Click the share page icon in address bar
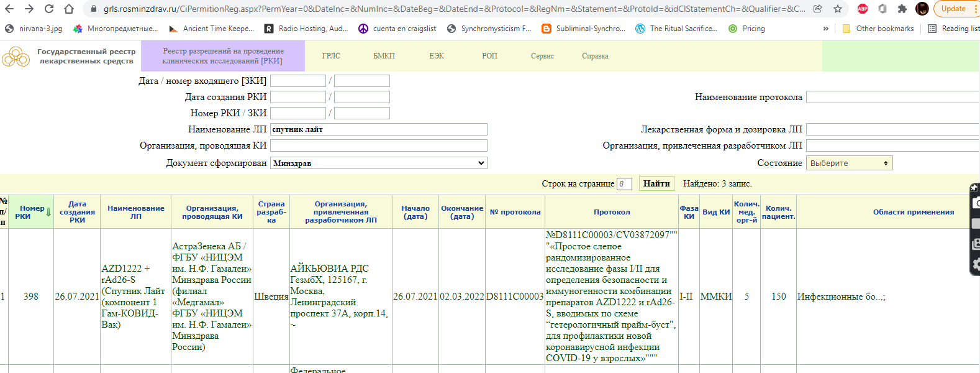980x373 pixels. [818, 9]
